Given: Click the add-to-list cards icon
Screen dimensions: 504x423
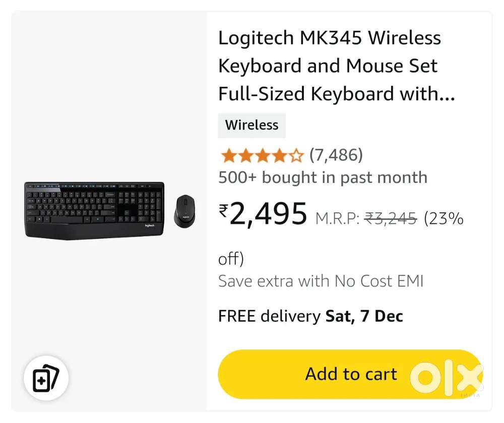Looking at the screenshot, I should pos(46,378).
